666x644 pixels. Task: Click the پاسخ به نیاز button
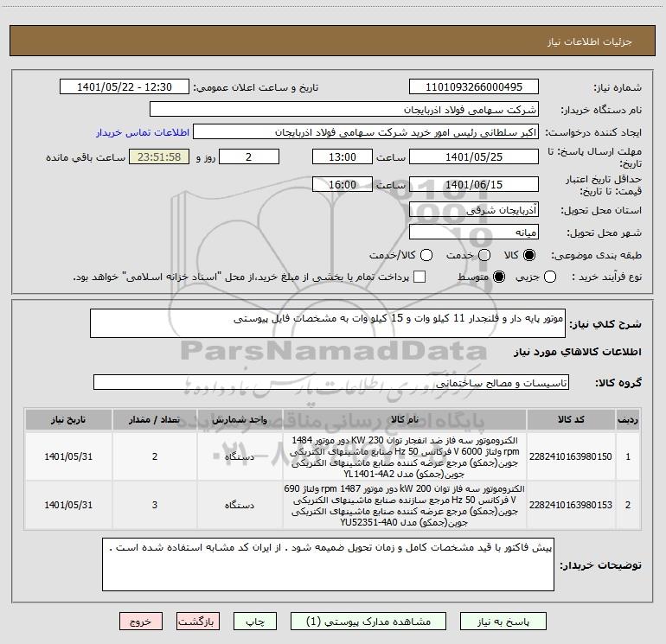(x=503, y=622)
